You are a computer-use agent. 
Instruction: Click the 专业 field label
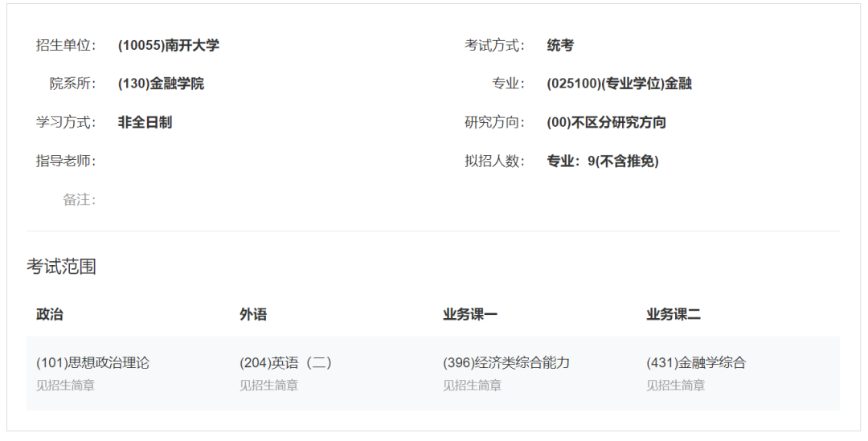click(508, 84)
